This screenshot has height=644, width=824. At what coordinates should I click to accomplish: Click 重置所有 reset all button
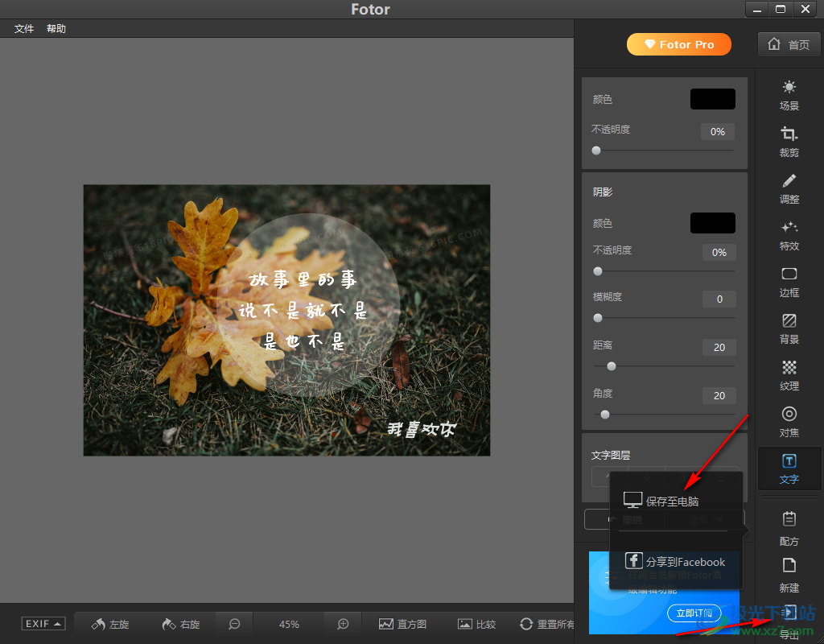coord(546,624)
